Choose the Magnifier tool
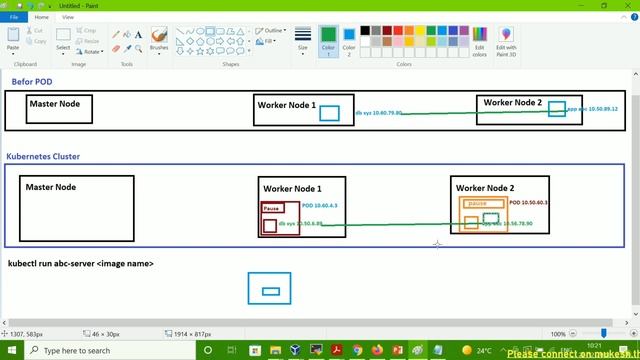This screenshot has height=360, width=640. coord(138,49)
